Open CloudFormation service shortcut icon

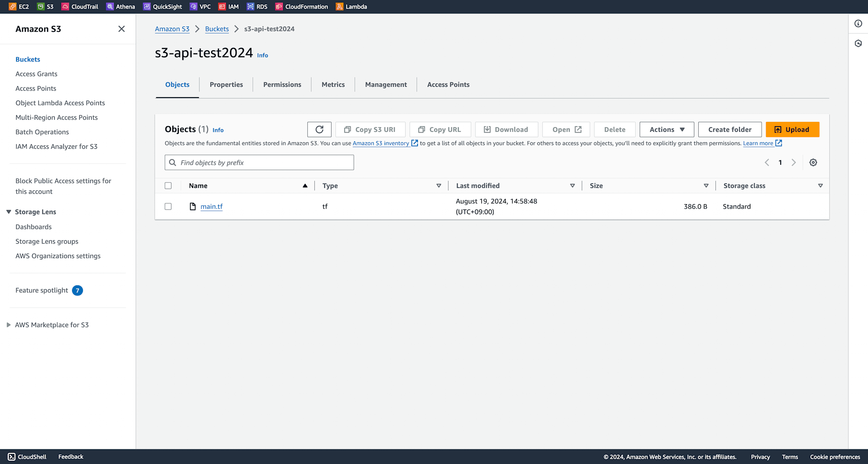pyautogui.click(x=279, y=7)
